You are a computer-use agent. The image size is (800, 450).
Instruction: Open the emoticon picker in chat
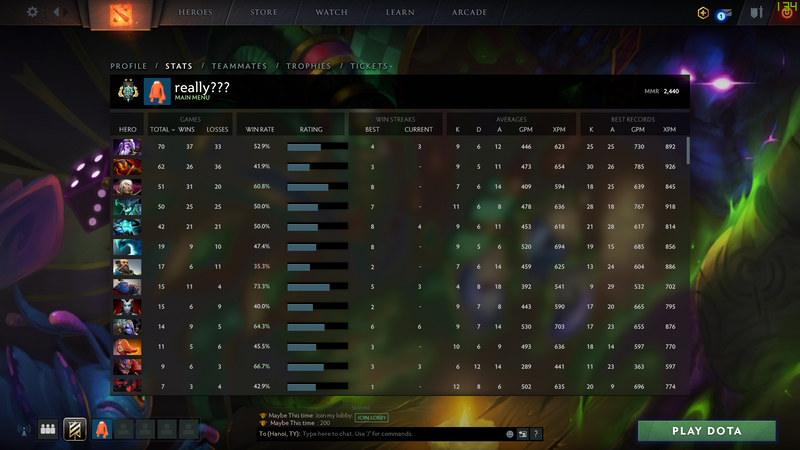coord(509,434)
